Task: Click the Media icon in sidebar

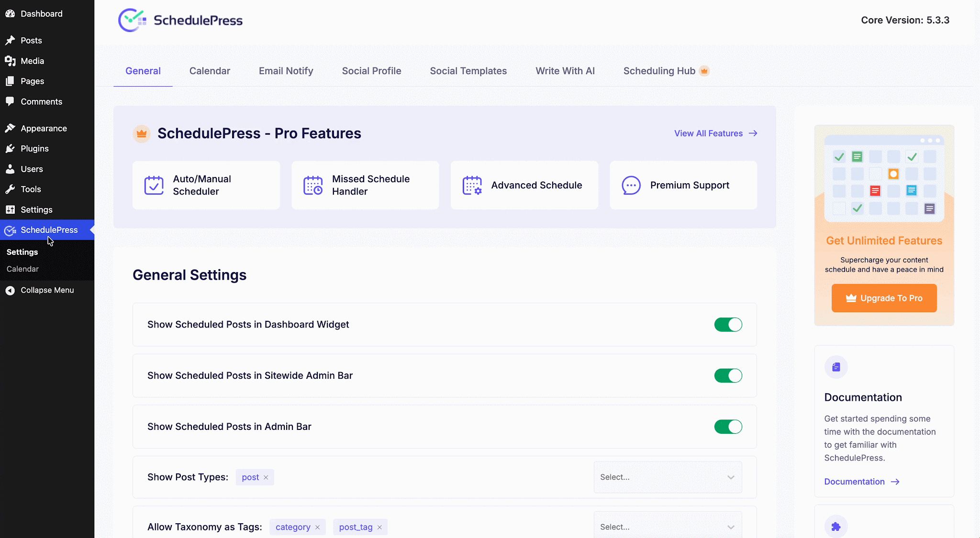Action: coord(10,61)
